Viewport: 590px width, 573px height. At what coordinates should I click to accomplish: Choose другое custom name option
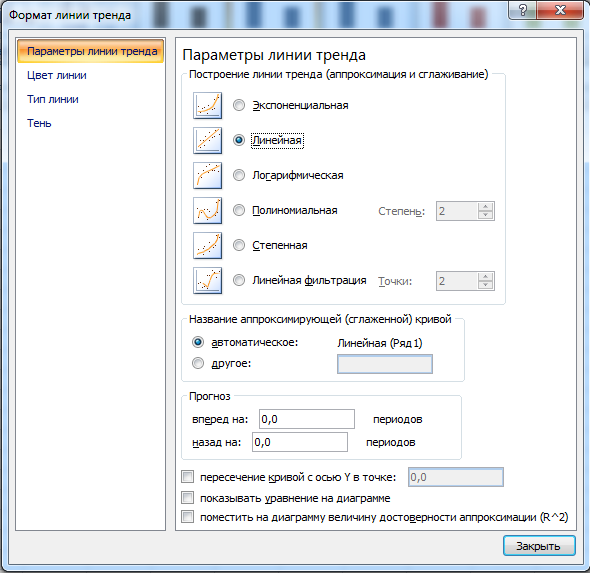[198, 363]
